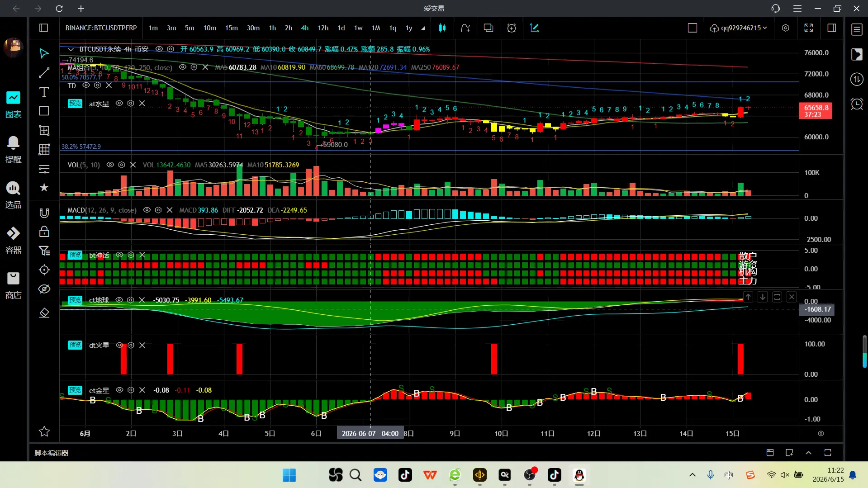The width and height of the screenshot is (868, 488).
Task: Switch to 12h timeframe
Action: click(x=323, y=28)
